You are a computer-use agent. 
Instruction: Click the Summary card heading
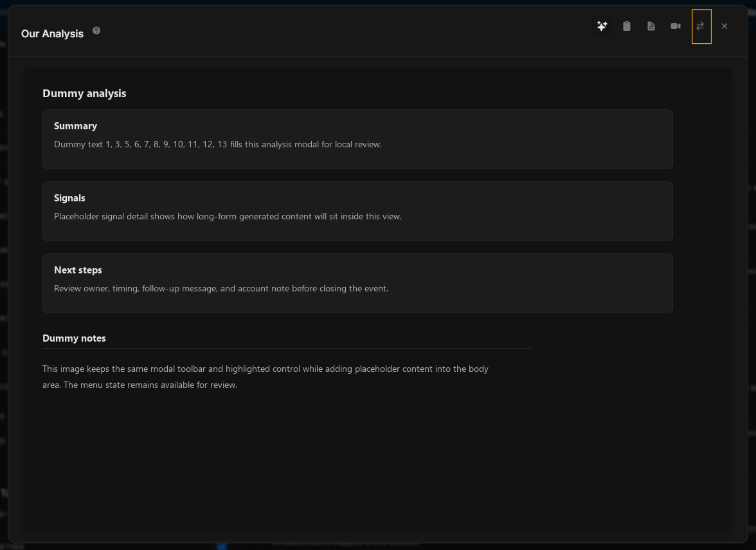click(75, 126)
